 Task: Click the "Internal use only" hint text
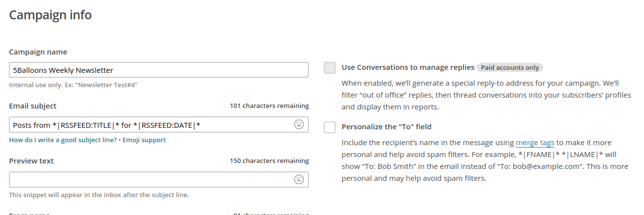tap(73, 85)
